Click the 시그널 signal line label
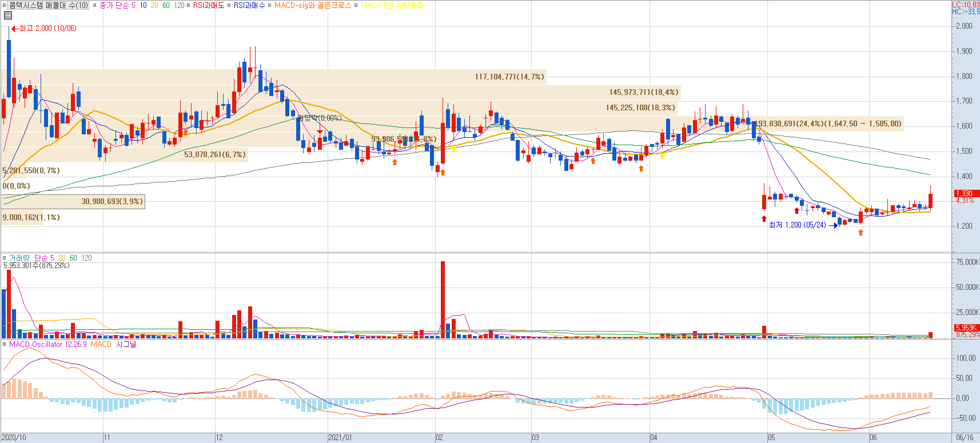Image resolution: width=980 pixels, height=443 pixels. click(x=126, y=344)
